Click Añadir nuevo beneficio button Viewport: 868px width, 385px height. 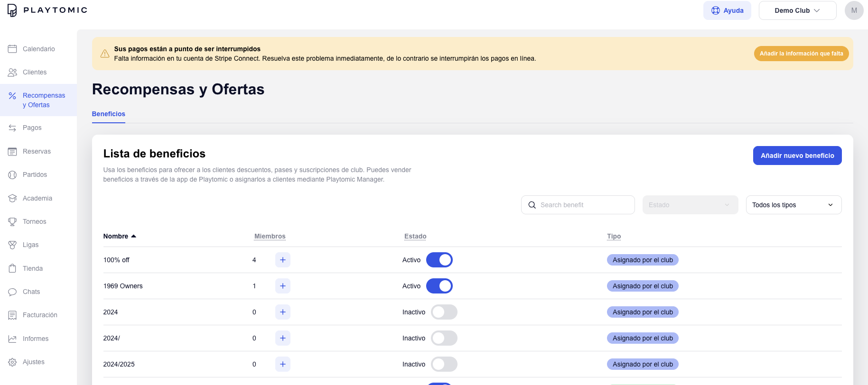click(x=797, y=156)
